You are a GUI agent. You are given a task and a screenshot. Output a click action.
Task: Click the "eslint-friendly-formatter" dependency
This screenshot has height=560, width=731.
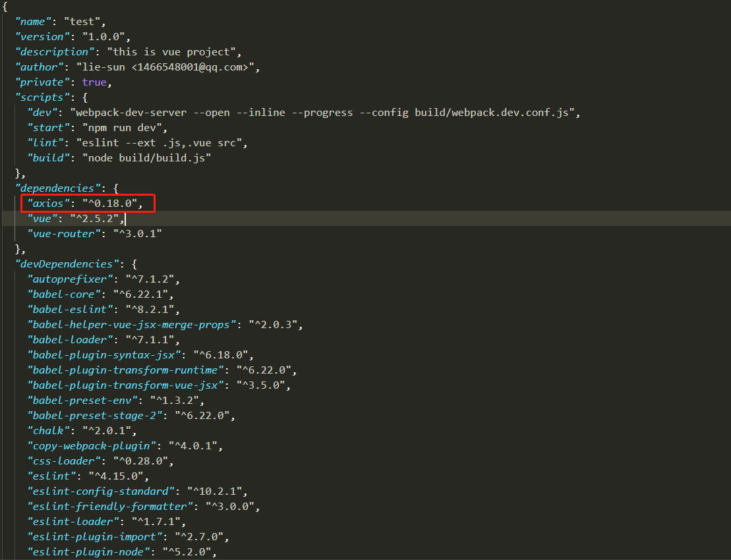109,506
